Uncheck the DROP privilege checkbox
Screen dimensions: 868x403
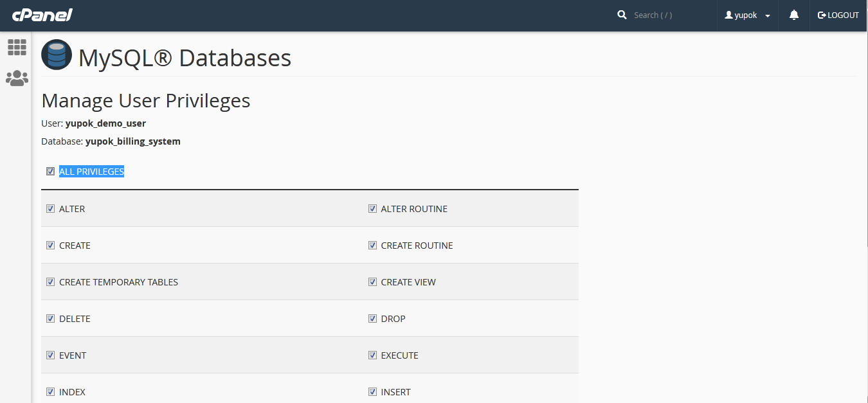click(372, 319)
